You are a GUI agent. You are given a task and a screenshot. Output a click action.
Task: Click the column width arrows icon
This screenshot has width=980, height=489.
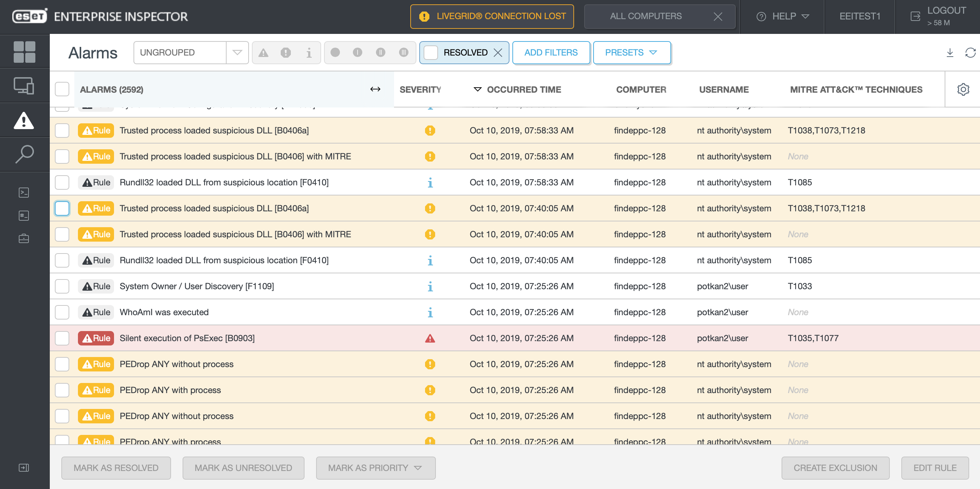click(x=375, y=89)
